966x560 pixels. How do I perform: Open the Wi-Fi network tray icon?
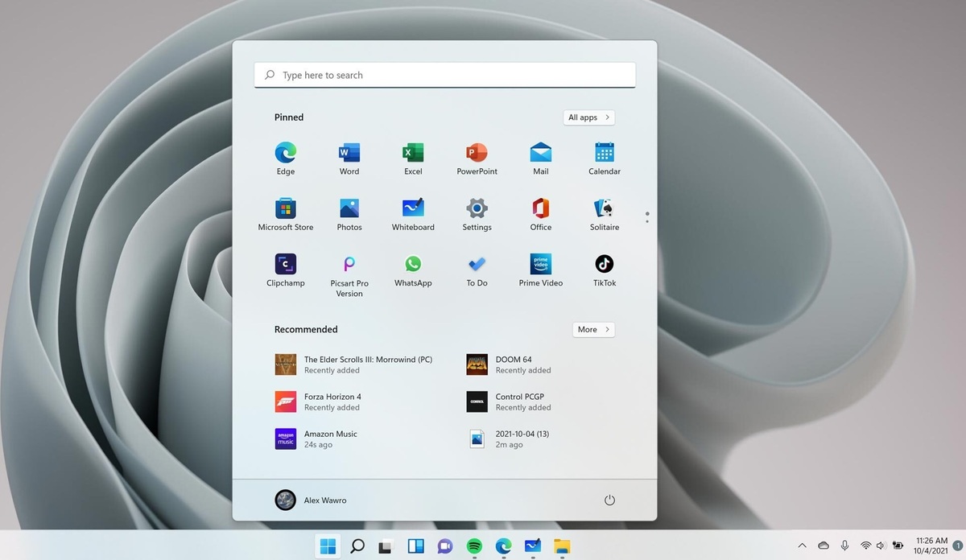[x=865, y=546]
